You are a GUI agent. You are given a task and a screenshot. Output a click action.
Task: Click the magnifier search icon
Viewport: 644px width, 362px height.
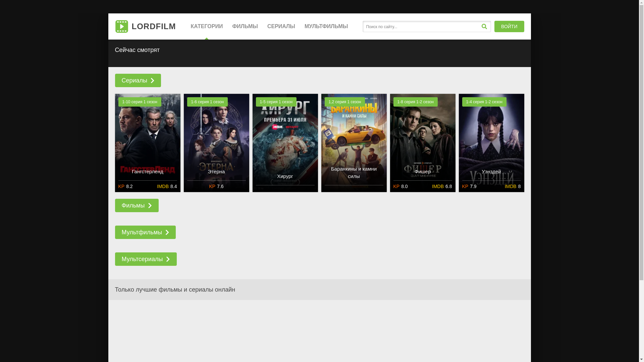click(x=484, y=26)
